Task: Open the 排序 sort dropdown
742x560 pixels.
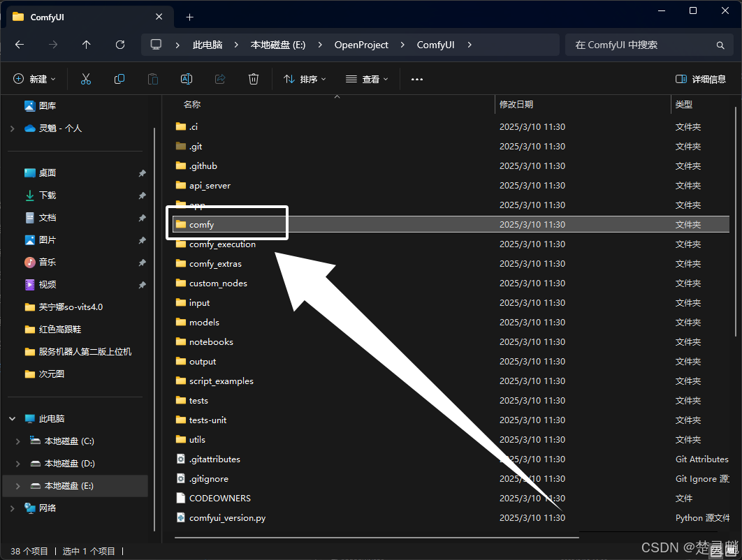Action: point(305,79)
